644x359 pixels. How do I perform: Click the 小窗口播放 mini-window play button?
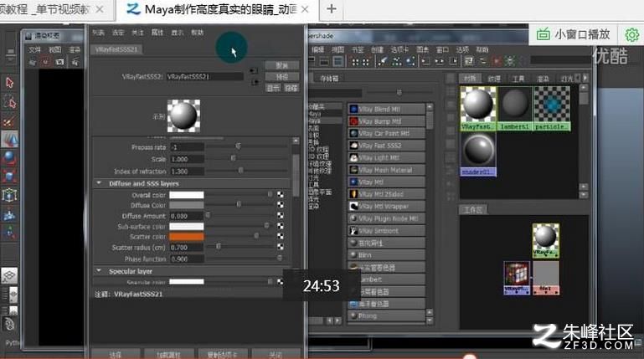[x=574, y=34]
